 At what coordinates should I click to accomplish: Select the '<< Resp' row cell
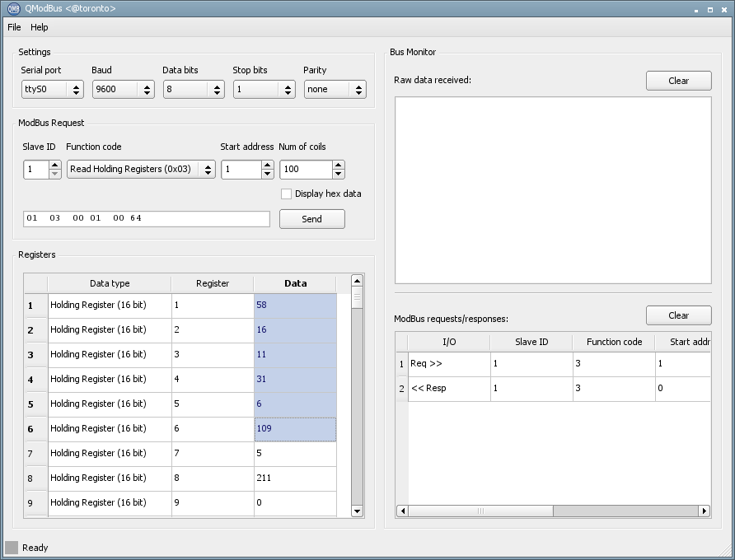(449, 389)
